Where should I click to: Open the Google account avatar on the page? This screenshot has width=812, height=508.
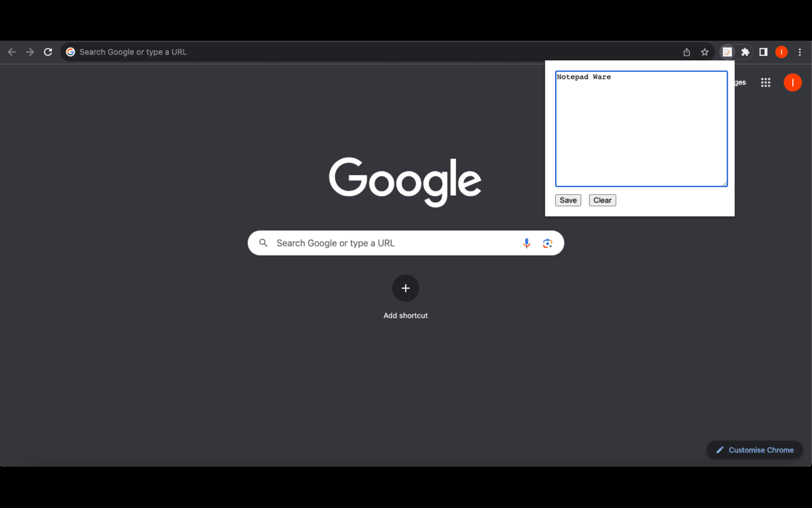click(x=792, y=83)
